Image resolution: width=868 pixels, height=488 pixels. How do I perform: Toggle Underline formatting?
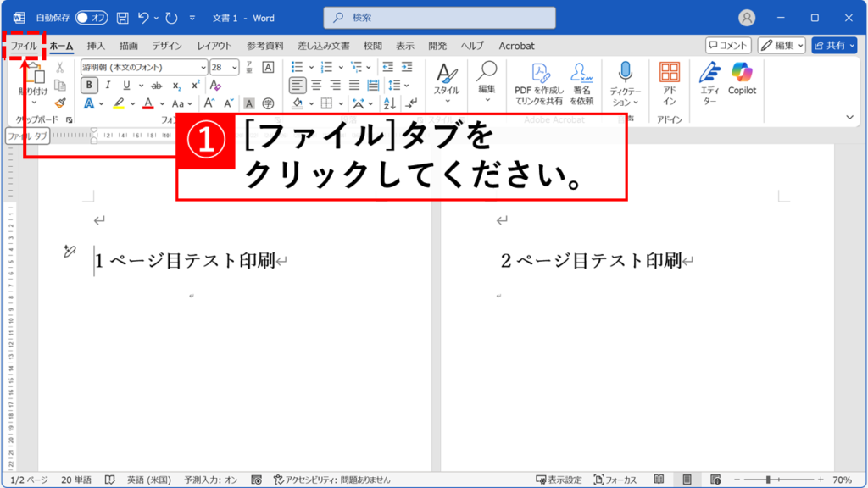click(127, 86)
